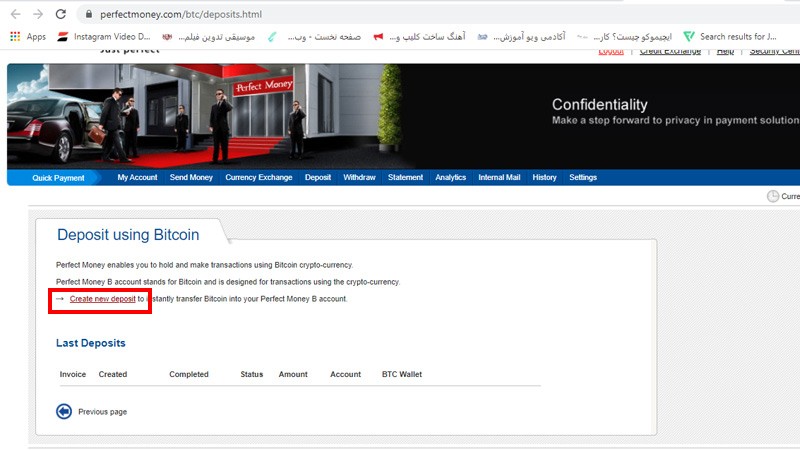This screenshot has height=450, width=800.
Task: Open the Statement menu item
Action: pos(405,178)
